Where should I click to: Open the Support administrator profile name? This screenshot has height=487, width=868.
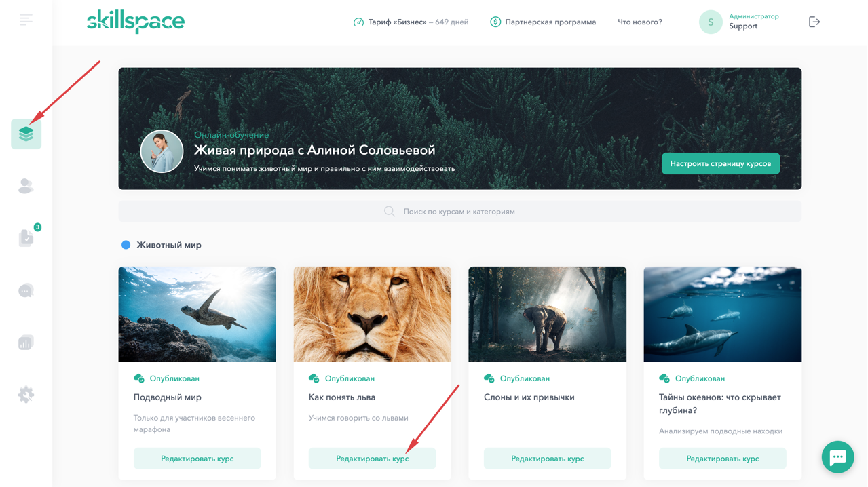pyautogui.click(x=743, y=26)
